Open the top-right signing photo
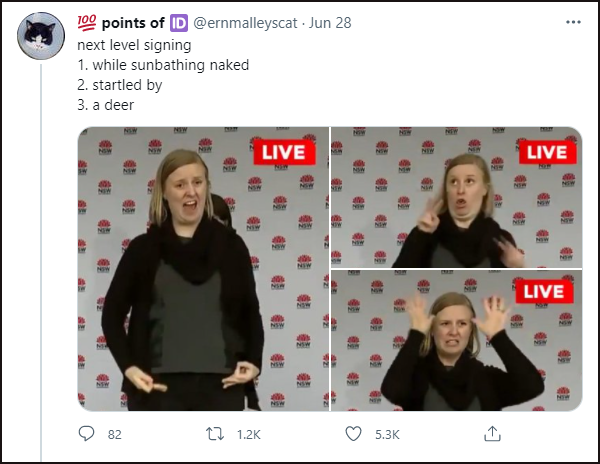The image size is (600, 464). point(456,196)
